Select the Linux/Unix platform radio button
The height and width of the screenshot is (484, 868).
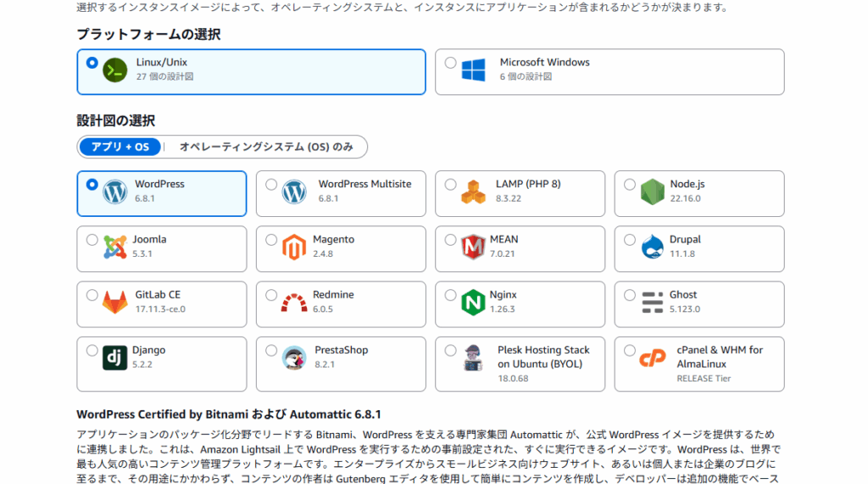92,63
